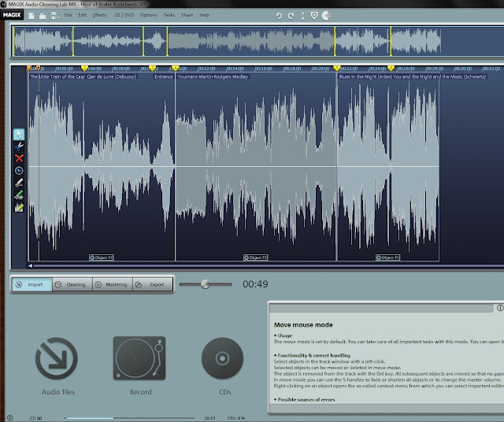Select the scissors cut tool
This screenshot has height=422, width=504.
[x=19, y=146]
